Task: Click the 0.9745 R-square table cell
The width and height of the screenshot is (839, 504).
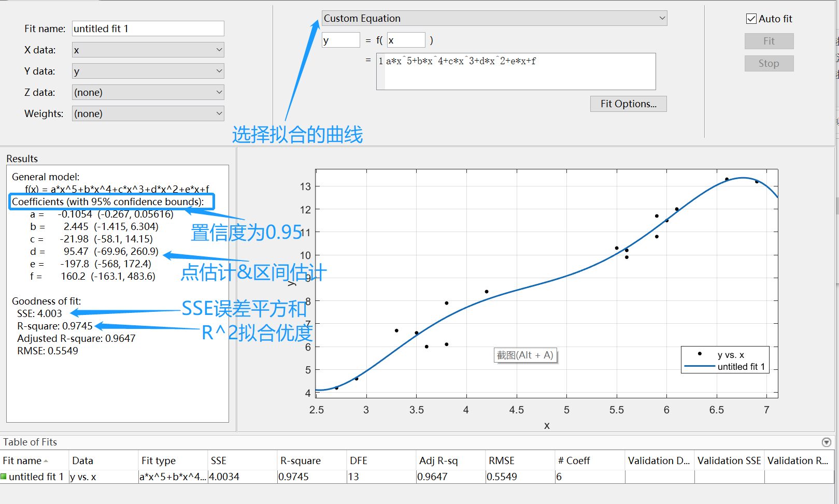Action: coord(312,477)
